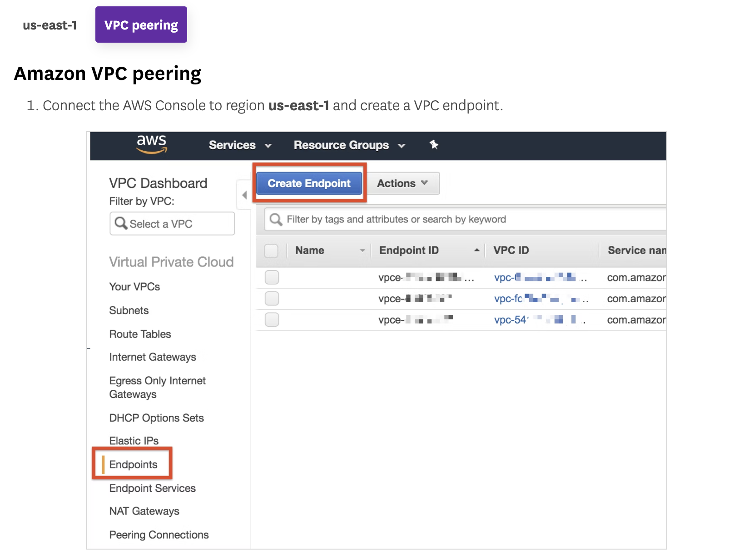
Task: Switch to the VPC peering tab
Action: pos(141,25)
